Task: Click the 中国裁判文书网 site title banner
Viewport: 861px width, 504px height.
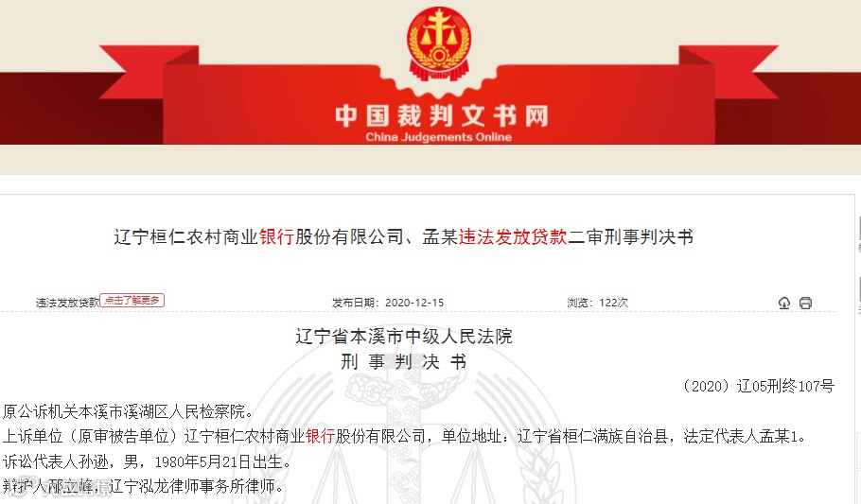Action: 442,116
